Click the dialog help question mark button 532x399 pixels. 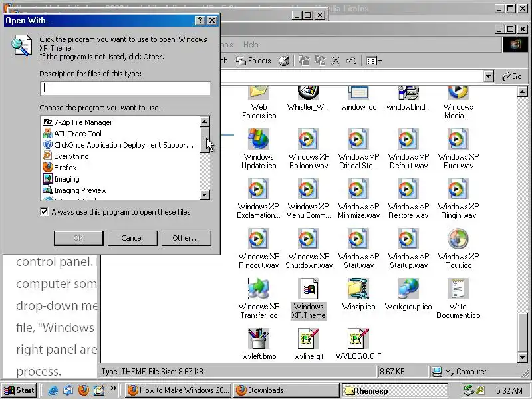(200, 21)
